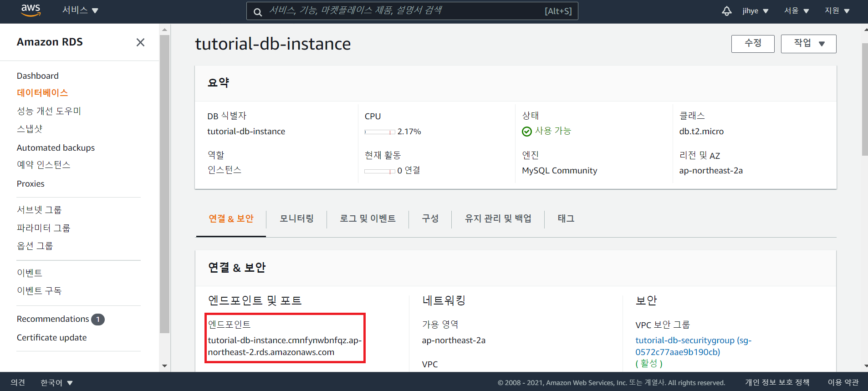868x391 pixels.
Task: Open Proxies in the sidebar
Action: coord(31,184)
